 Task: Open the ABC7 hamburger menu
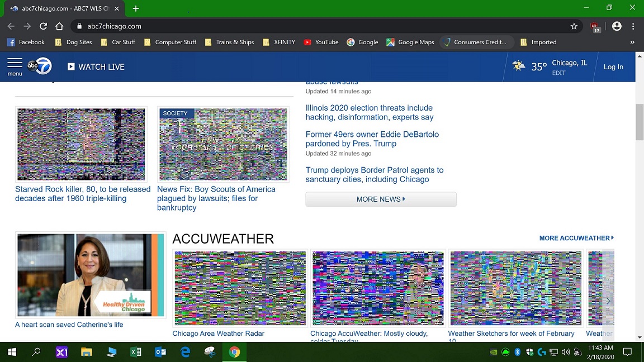pyautogui.click(x=15, y=66)
